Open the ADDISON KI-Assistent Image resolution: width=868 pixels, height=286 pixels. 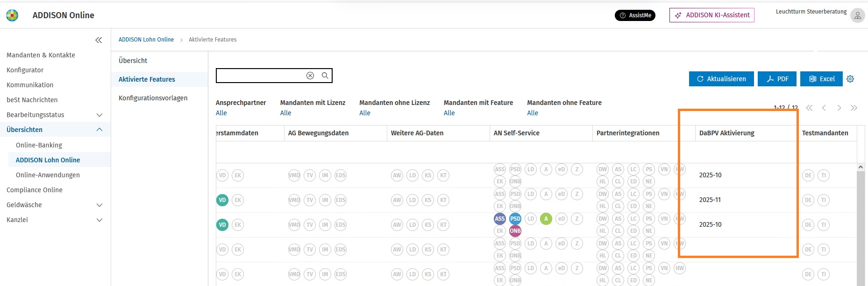pos(711,15)
